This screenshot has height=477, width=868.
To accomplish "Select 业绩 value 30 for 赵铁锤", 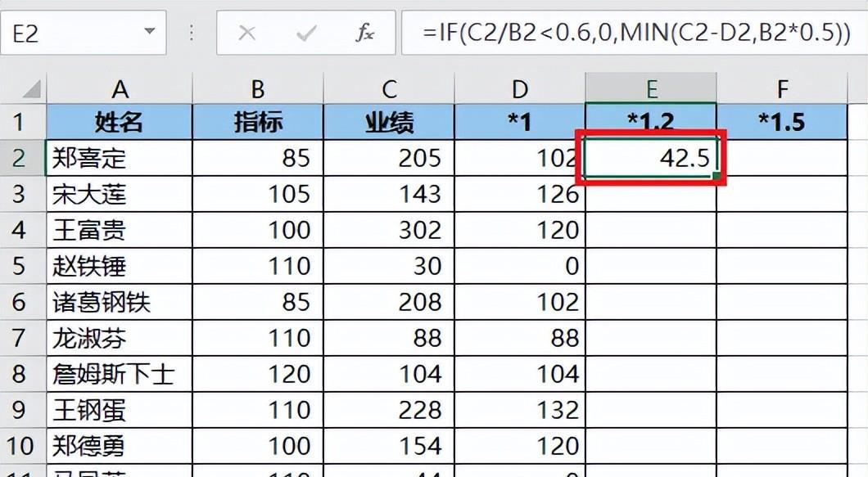I will pyautogui.click(x=389, y=266).
